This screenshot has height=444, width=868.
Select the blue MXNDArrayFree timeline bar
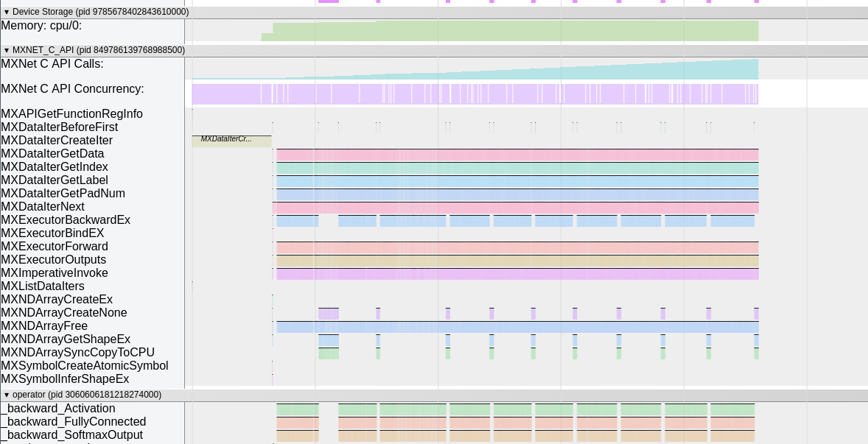point(517,327)
